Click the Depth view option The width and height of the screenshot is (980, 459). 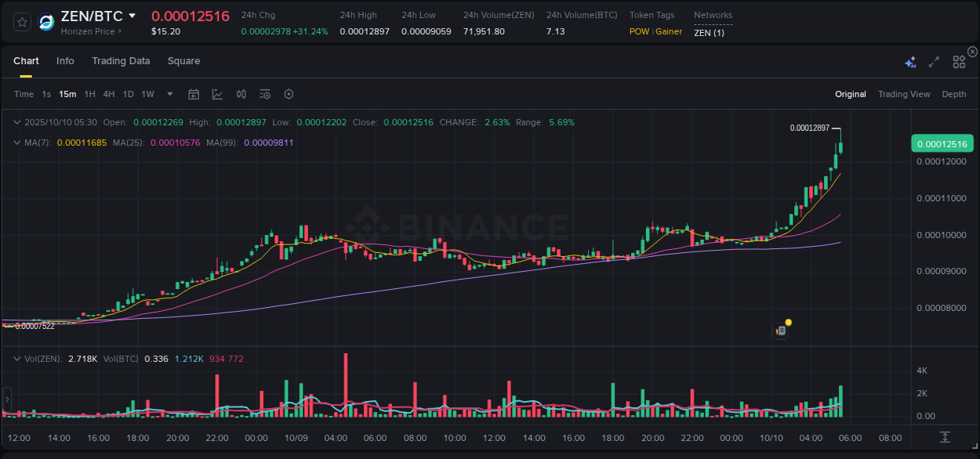tap(954, 94)
